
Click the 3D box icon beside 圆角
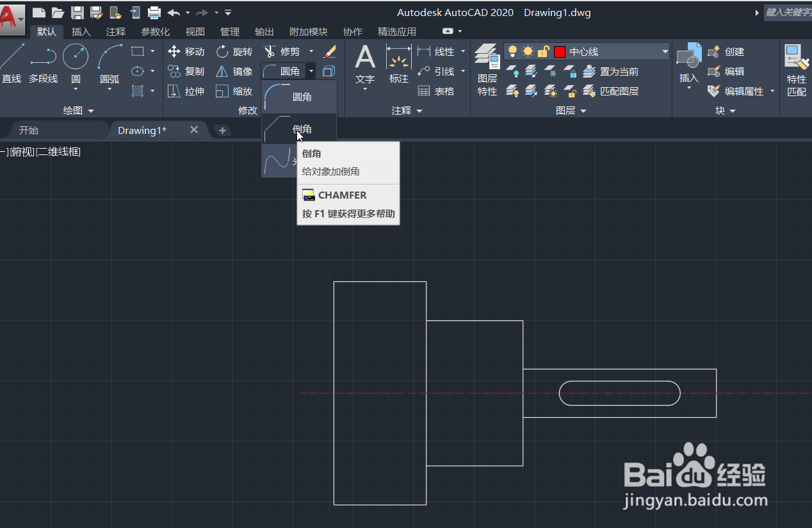(329, 71)
